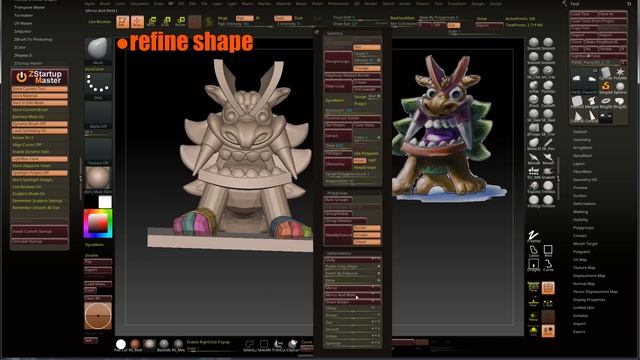Select the Rect selection icon

point(548,251)
